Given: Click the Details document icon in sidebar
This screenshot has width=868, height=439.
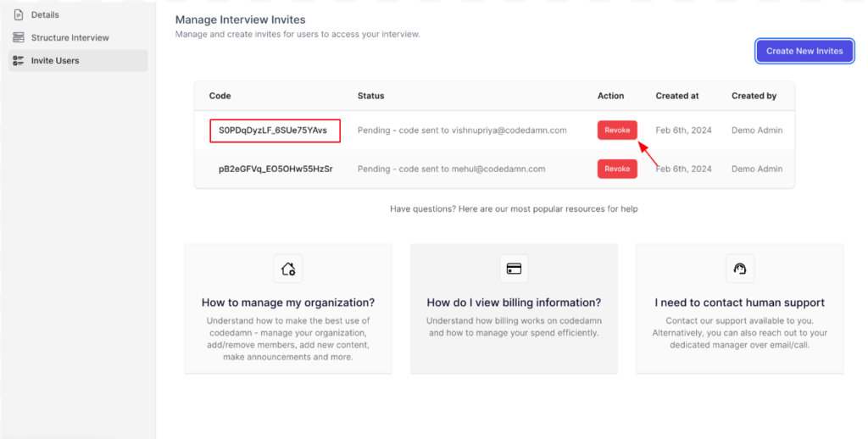Looking at the screenshot, I should click(x=19, y=15).
